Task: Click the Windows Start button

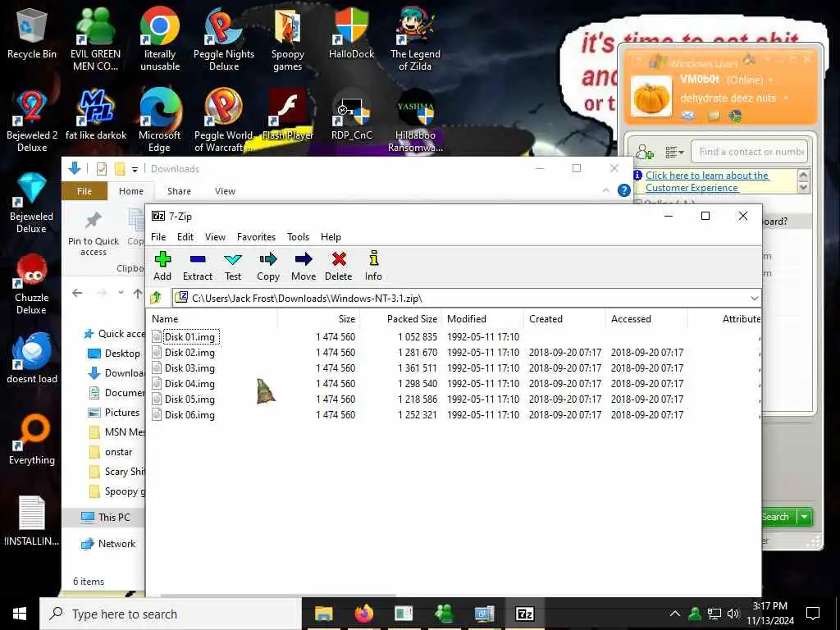Action: pyautogui.click(x=20, y=614)
